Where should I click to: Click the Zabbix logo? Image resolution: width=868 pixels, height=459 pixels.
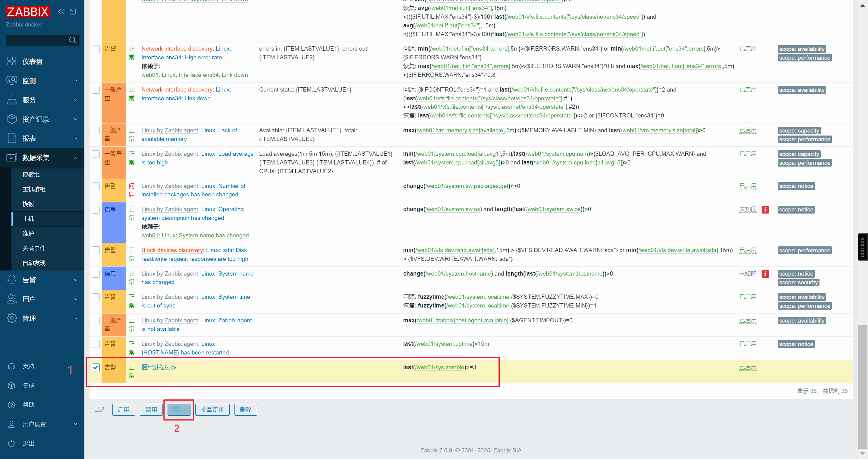click(28, 12)
